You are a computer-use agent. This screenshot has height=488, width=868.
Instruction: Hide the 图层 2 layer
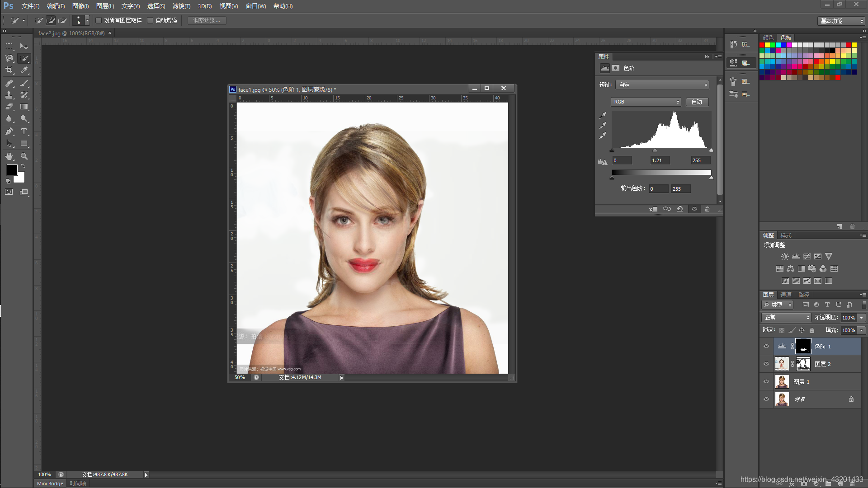tap(766, 364)
